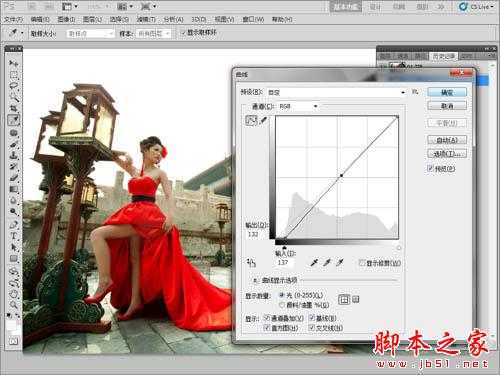Select the History Brush tool
Viewport: 500px width, 375px height.
pyautogui.click(x=14, y=167)
